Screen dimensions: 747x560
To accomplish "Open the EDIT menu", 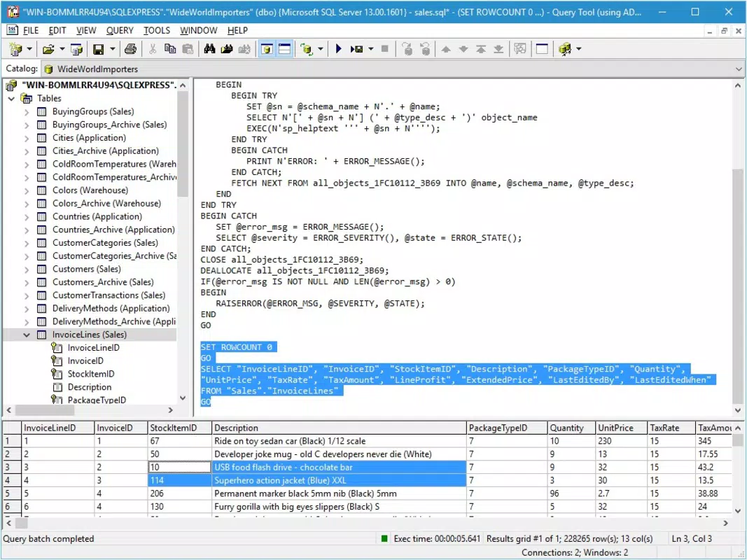I will [57, 31].
